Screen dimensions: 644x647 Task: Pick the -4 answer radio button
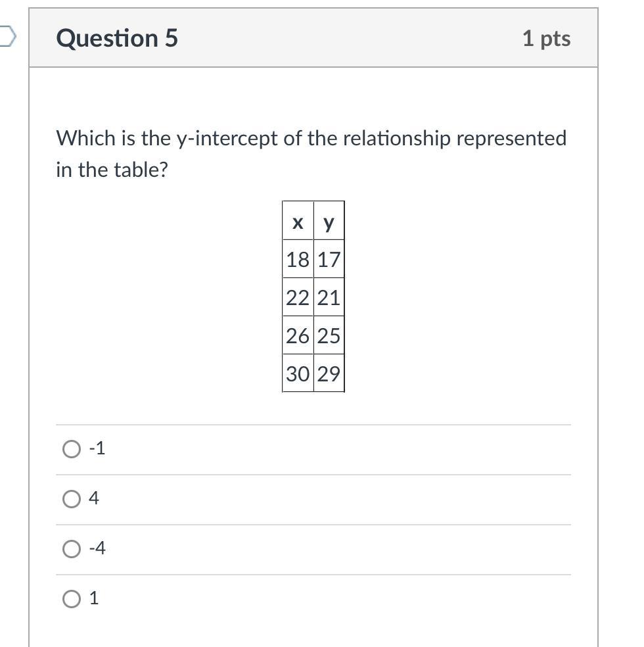71,548
